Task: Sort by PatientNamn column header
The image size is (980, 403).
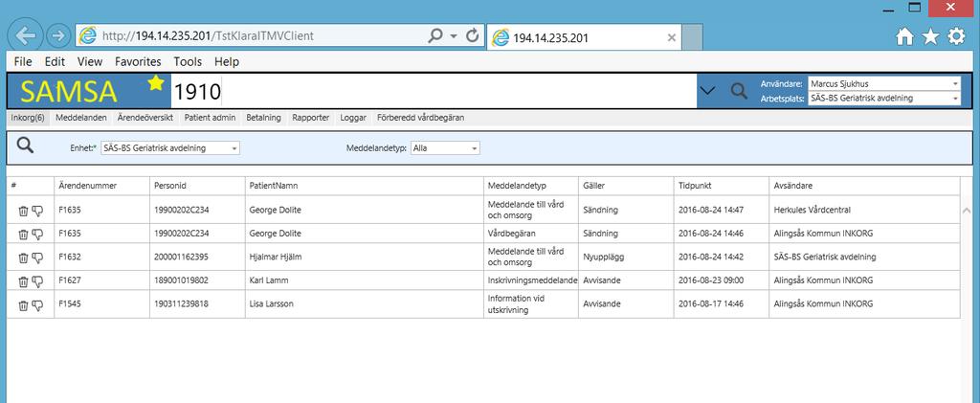Action: (365, 187)
